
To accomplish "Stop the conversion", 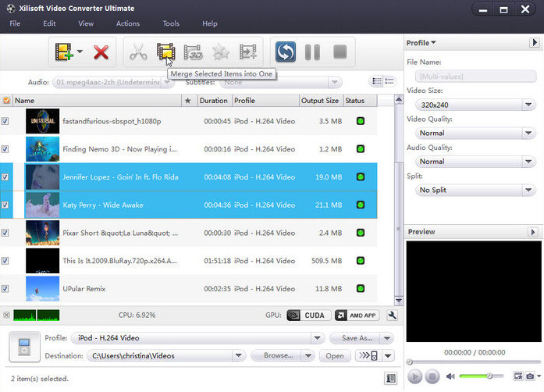I will click(340, 52).
